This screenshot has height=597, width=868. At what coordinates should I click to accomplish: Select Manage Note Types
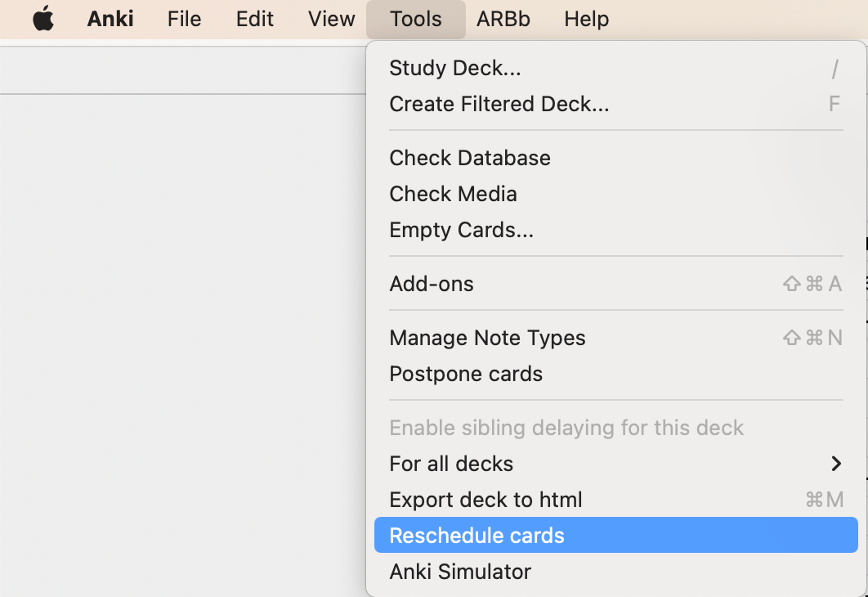click(487, 338)
